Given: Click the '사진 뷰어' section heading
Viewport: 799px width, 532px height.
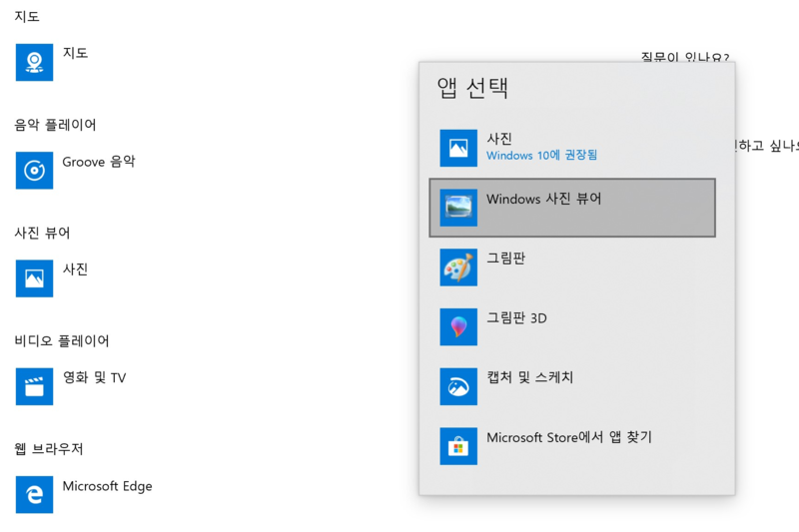Looking at the screenshot, I should 42,233.
